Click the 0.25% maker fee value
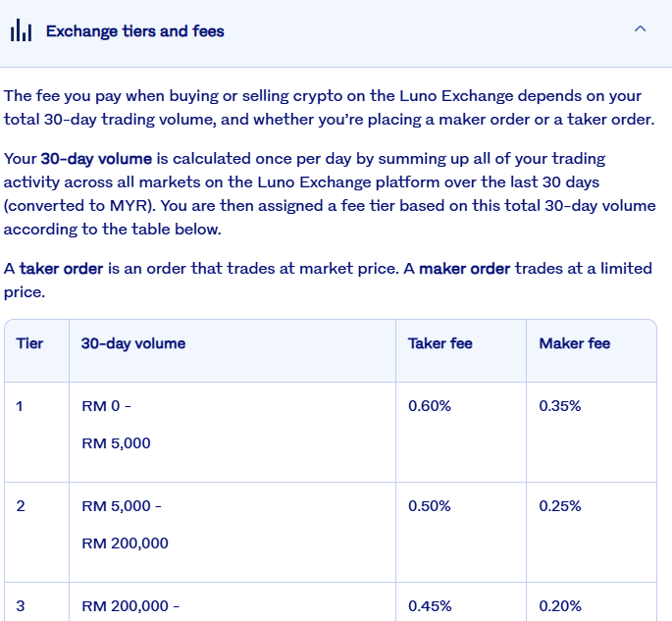 click(x=560, y=506)
